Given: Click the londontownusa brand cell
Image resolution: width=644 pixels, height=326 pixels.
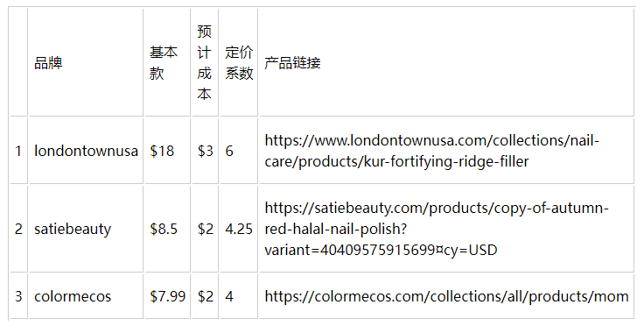Looking at the screenshot, I should (86, 151).
